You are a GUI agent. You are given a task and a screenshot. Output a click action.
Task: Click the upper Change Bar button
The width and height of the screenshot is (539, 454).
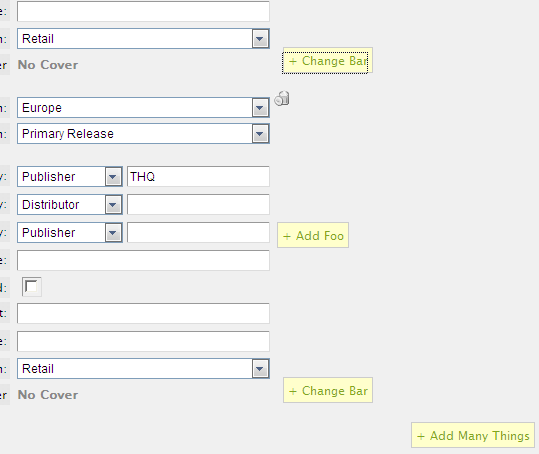[328, 61]
